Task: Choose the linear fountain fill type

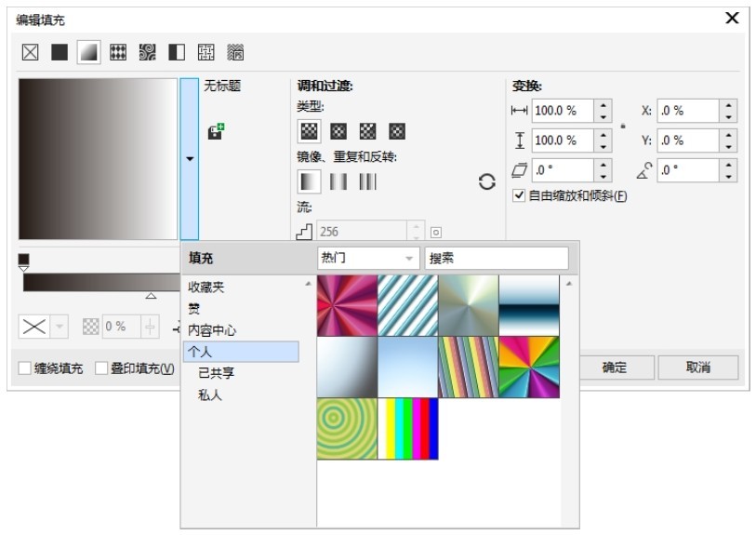Action: [x=309, y=131]
